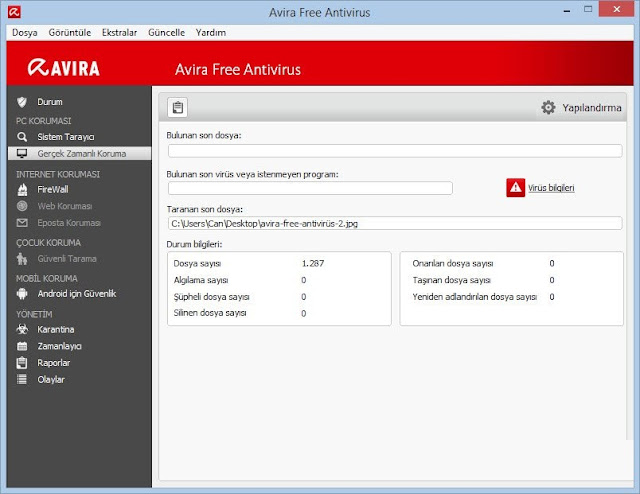The width and height of the screenshot is (640, 494).
Task: Click the Şüpheli dosya sayısı label
Action: tap(211, 297)
